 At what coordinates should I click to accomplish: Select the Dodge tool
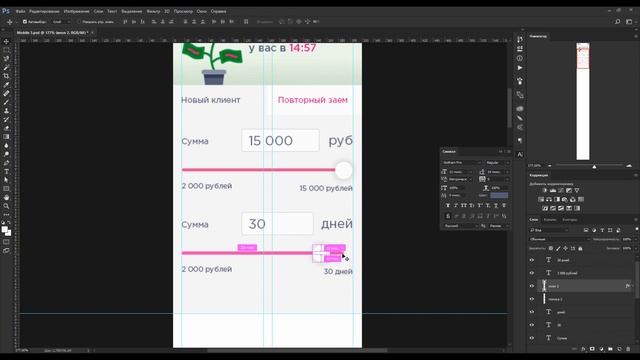point(6,154)
